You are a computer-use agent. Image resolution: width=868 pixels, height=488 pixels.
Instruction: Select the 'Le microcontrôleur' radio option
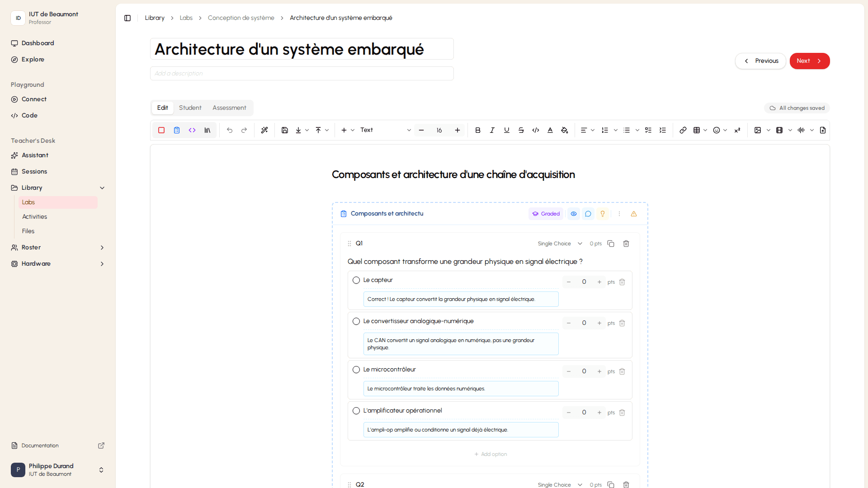[x=356, y=370]
